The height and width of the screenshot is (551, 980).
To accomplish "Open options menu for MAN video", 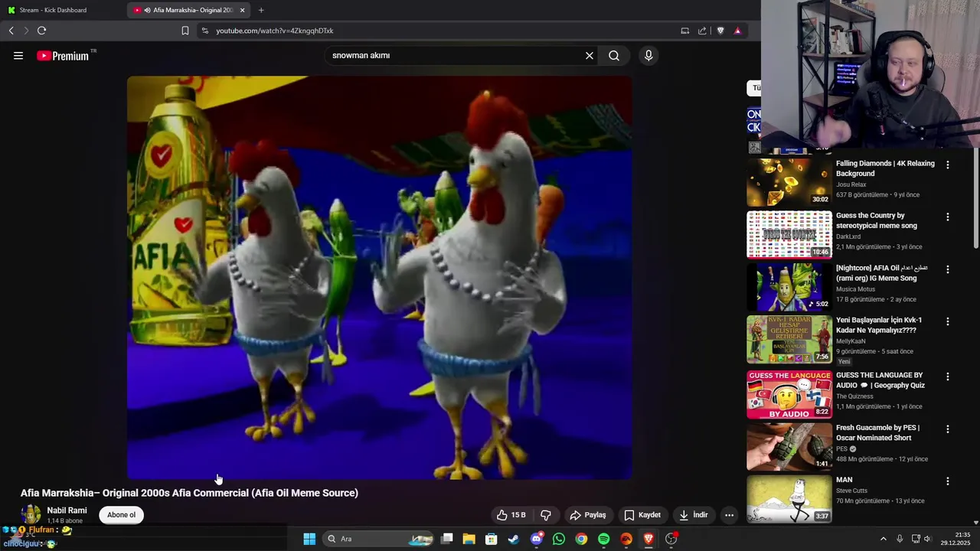I will click(x=947, y=481).
